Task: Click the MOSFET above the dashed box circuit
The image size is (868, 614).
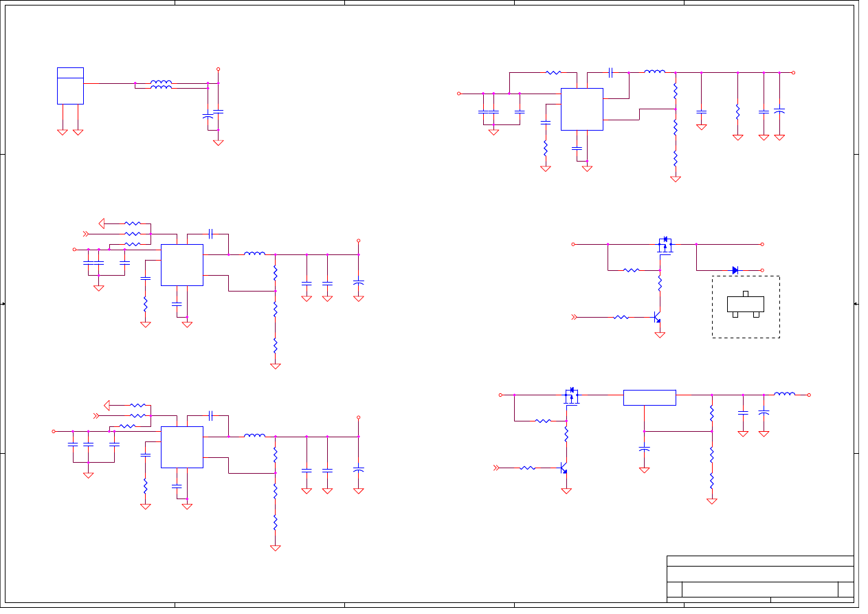Action: point(665,245)
